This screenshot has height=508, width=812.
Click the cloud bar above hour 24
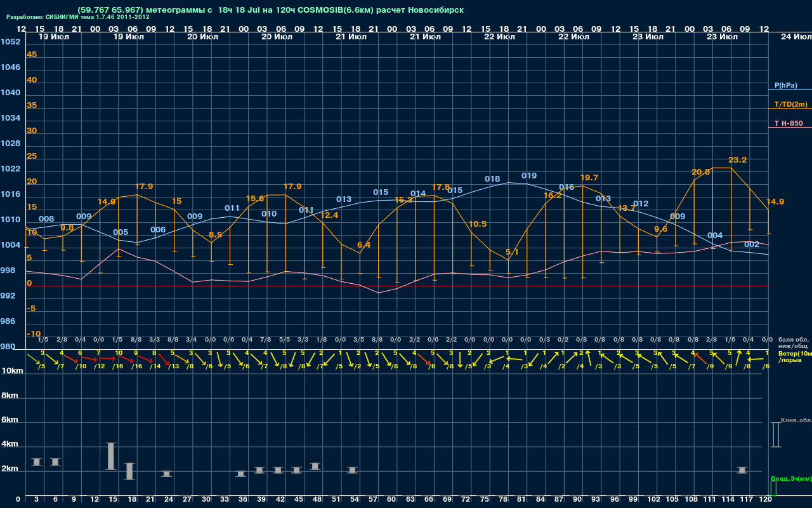pyautogui.click(x=166, y=474)
